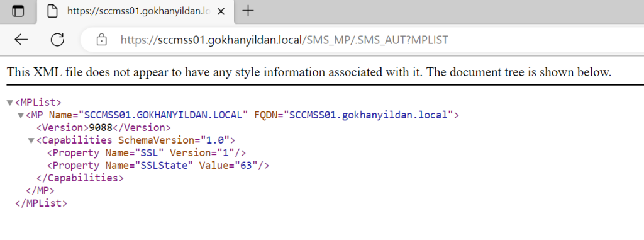Click the FQDN attribute value
The image size is (644, 240).
tap(369, 115)
